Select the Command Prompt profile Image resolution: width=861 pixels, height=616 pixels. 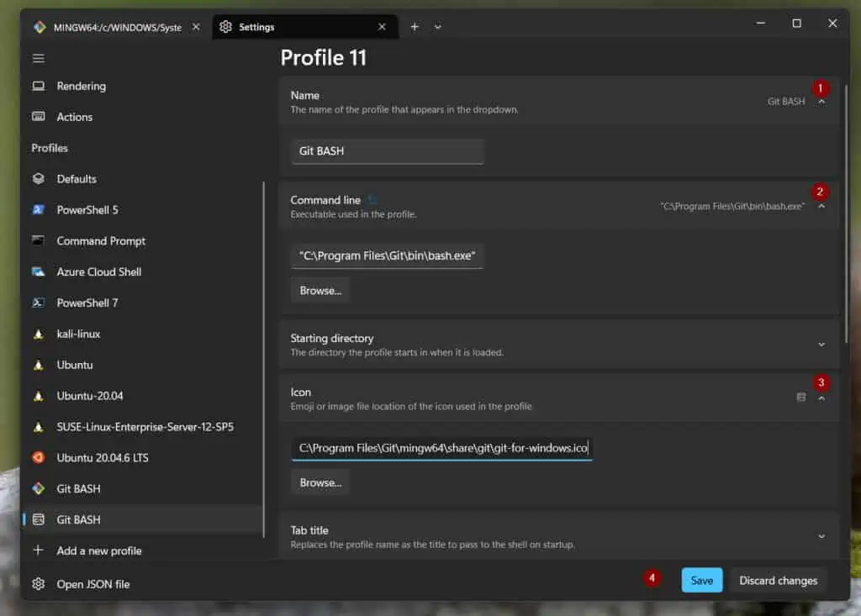tap(143, 241)
